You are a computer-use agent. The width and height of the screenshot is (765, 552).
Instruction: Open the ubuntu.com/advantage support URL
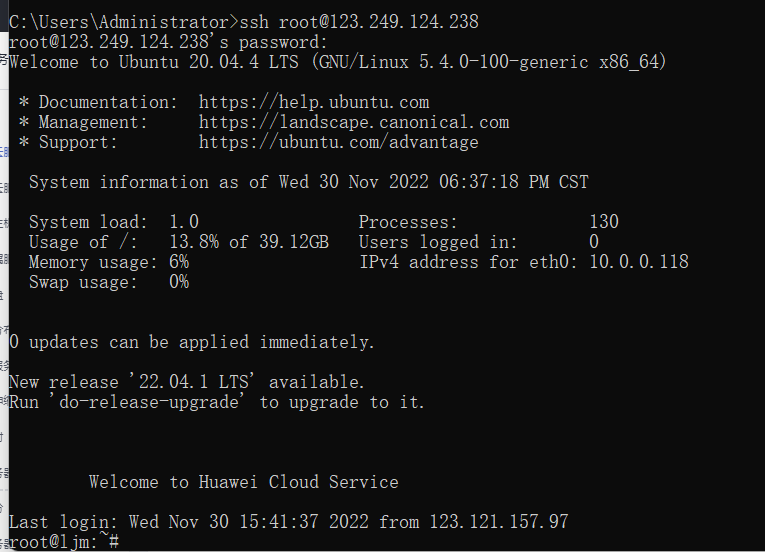coord(338,142)
